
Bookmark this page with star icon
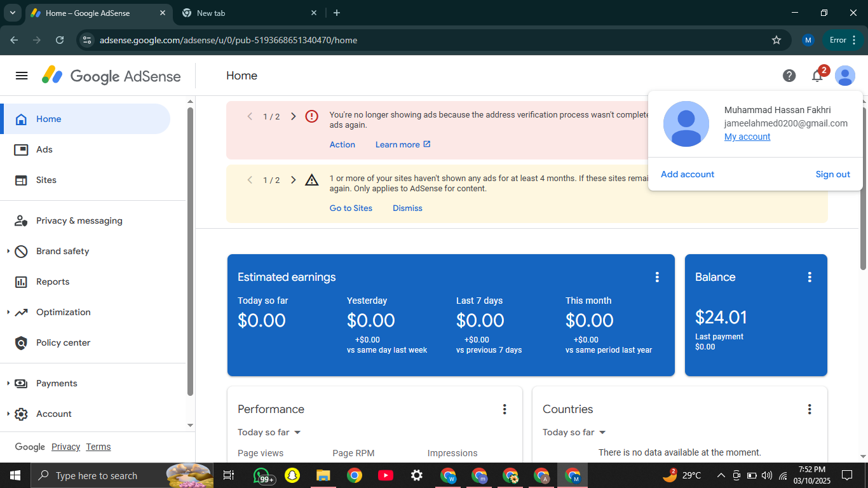(x=776, y=40)
